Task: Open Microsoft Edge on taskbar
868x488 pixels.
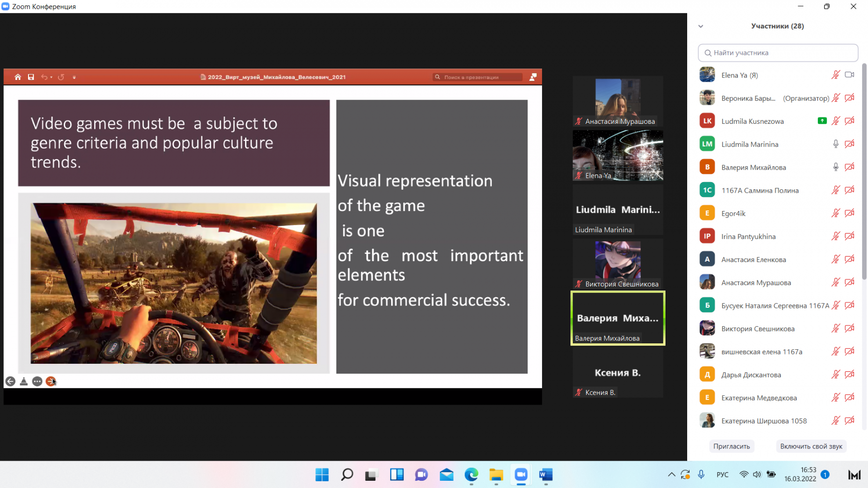Action: tap(471, 475)
